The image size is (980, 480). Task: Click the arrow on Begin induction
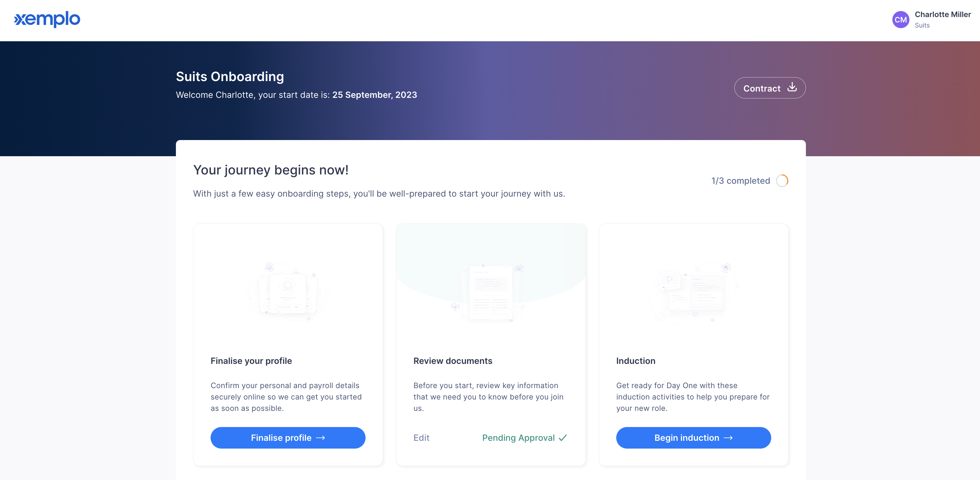728,438
